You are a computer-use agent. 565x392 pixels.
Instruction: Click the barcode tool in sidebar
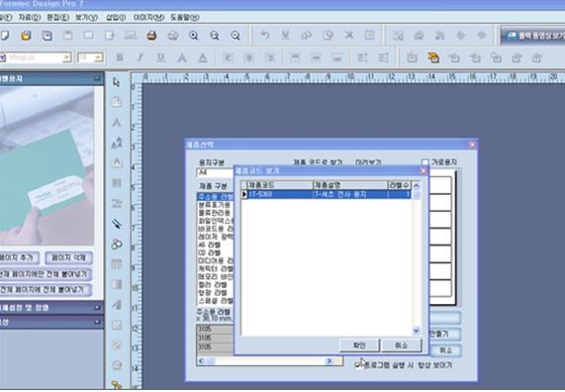tap(117, 183)
